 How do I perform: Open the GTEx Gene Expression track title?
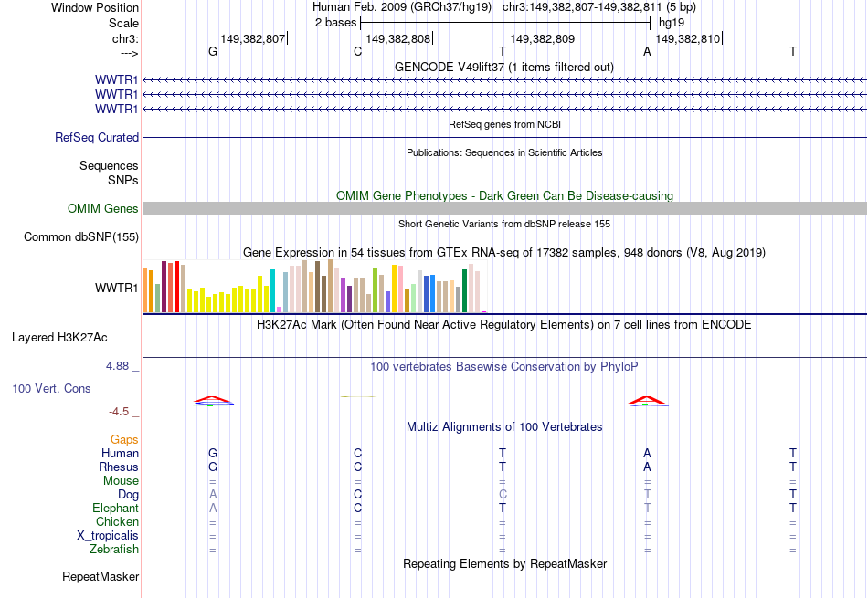(504, 252)
